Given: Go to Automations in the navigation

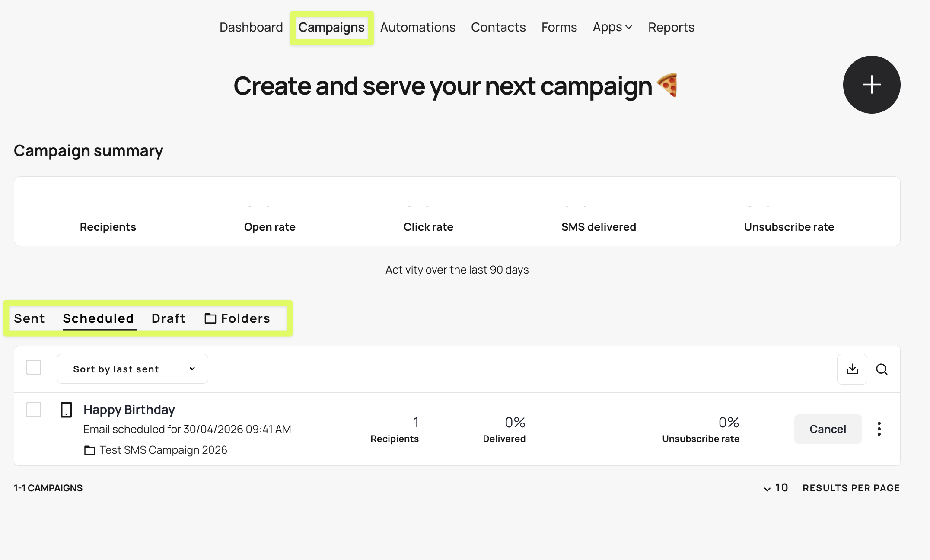Looking at the screenshot, I should click(x=417, y=27).
